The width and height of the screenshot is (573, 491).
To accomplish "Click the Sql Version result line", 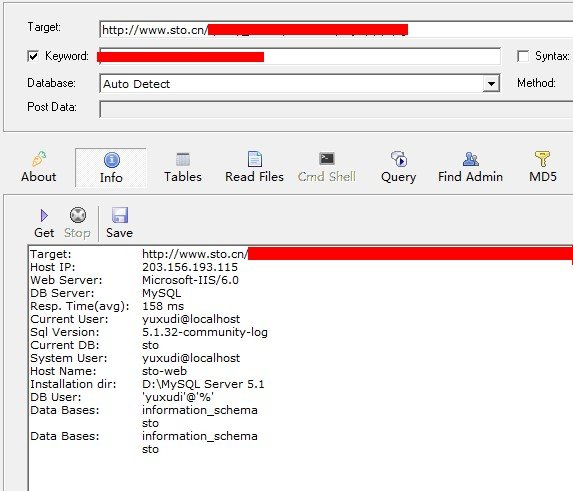I will pyautogui.click(x=149, y=332).
